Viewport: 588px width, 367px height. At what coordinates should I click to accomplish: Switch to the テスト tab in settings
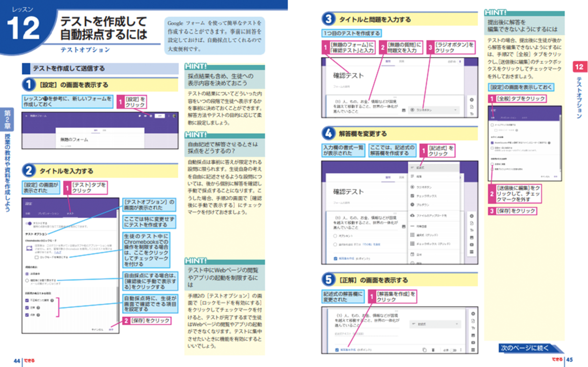pos(71,213)
